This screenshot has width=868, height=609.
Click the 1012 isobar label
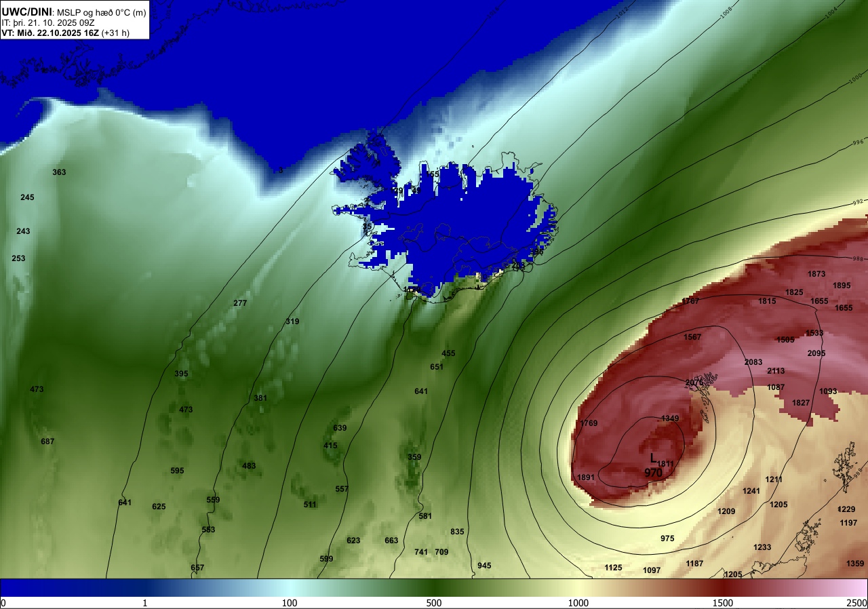(x=623, y=12)
